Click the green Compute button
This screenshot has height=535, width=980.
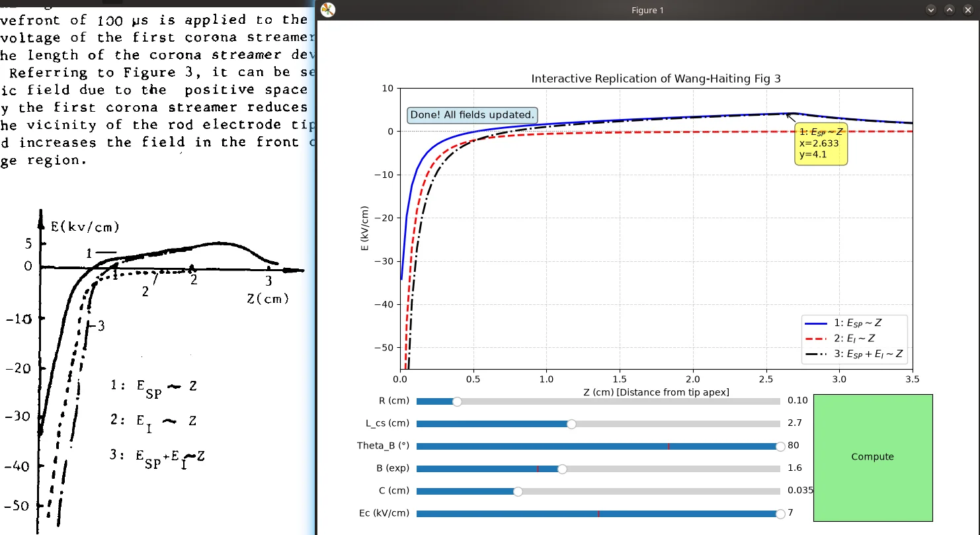point(873,458)
